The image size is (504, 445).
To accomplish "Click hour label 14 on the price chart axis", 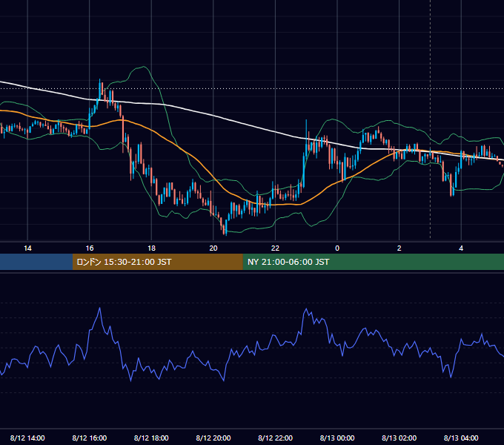I will [x=27, y=248].
